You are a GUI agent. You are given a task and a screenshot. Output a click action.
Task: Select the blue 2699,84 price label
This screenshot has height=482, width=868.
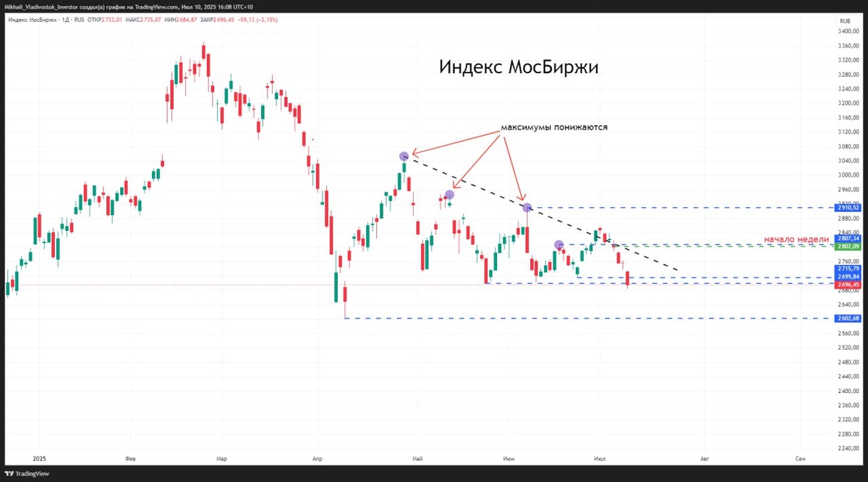pos(847,276)
